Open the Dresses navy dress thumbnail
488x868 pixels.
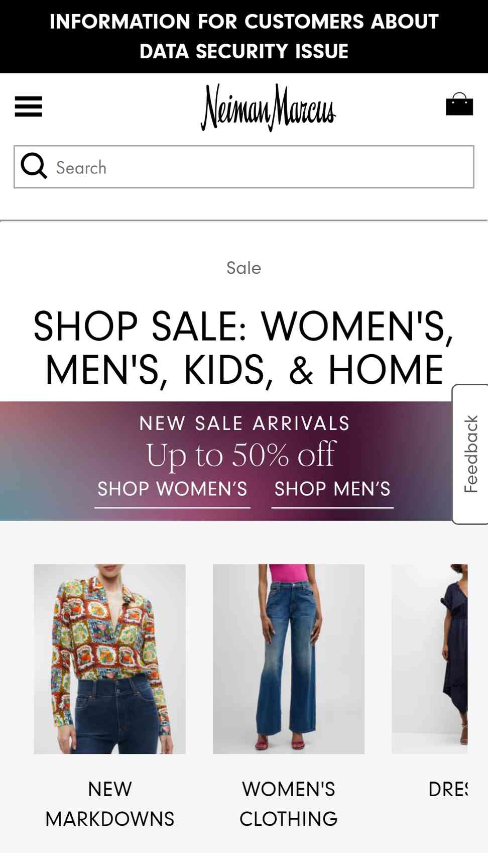pos(430,659)
